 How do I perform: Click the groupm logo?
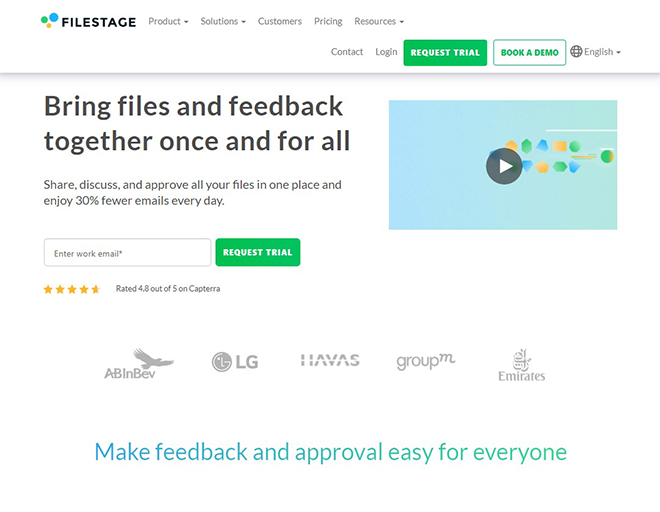426,361
